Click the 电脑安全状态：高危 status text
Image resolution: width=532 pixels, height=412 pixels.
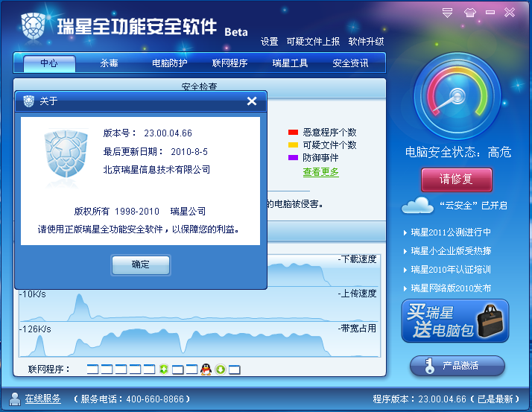point(458,152)
